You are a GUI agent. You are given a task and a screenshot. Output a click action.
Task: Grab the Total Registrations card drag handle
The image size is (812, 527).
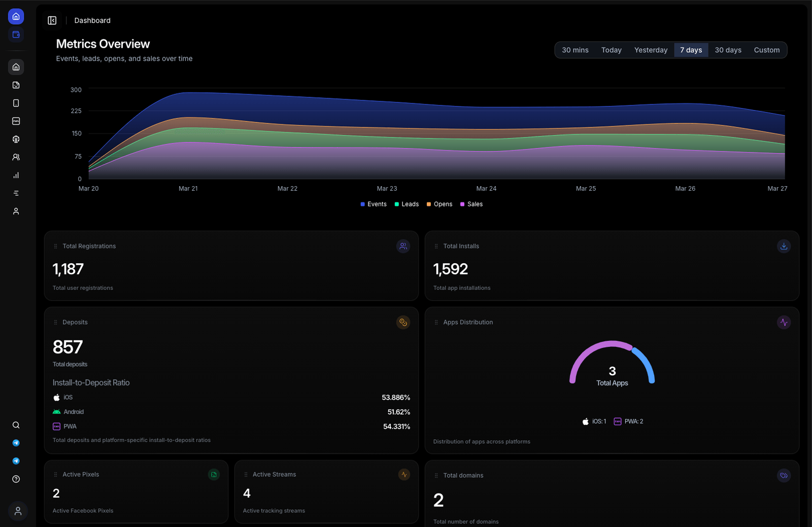[x=56, y=247]
